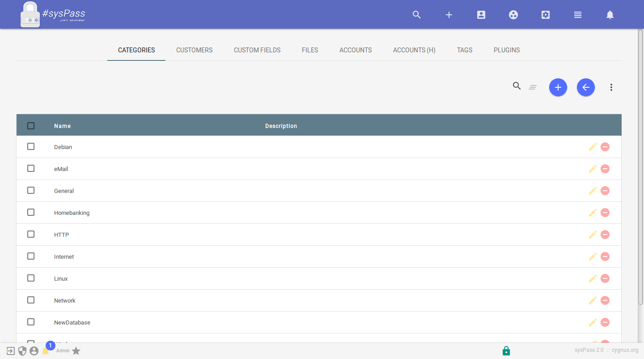644x359 pixels.
Task: Click the blue add category button
Action: (x=558, y=87)
